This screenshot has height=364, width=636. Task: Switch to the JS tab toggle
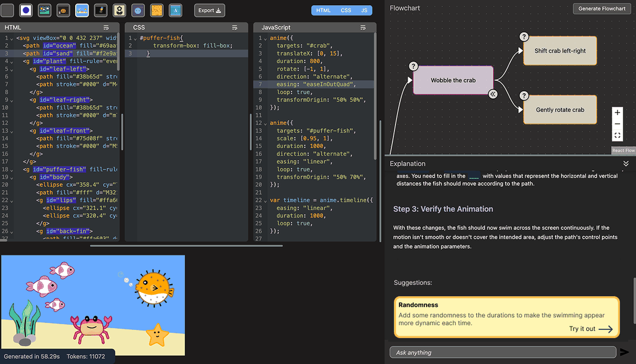(364, 10)
